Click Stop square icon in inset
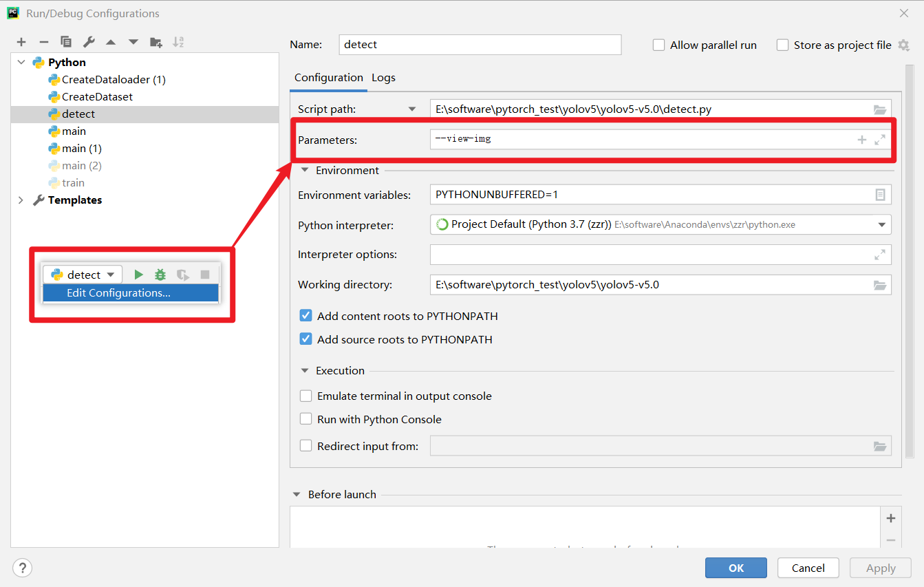This screenshot has width=924, height=587. 205,275
